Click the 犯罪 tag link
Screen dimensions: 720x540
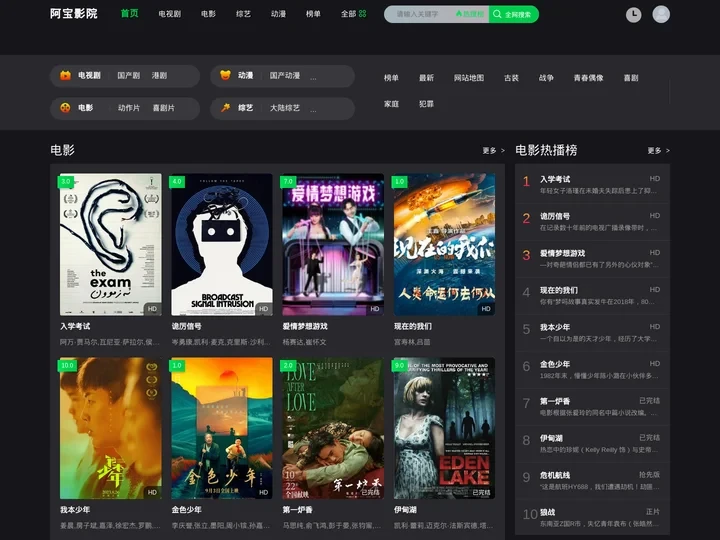click(426, 104)
